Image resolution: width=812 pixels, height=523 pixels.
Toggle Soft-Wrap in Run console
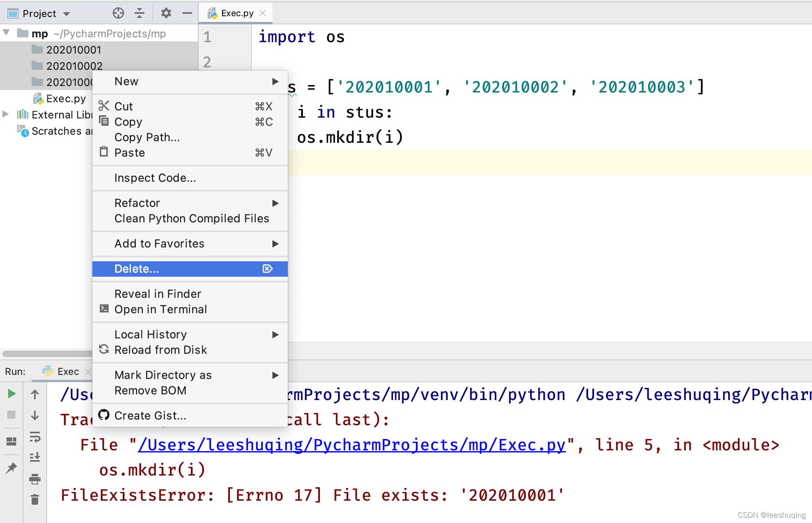click(x=35, y=437)
